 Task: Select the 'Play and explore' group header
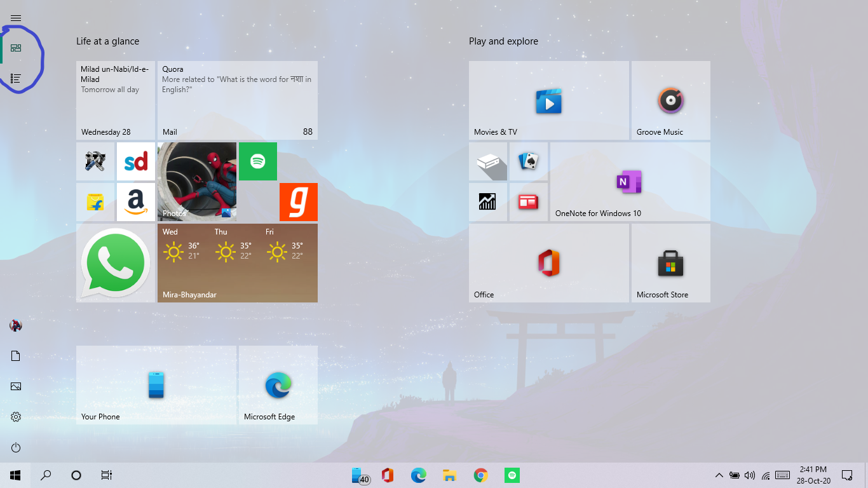[503, 41]
